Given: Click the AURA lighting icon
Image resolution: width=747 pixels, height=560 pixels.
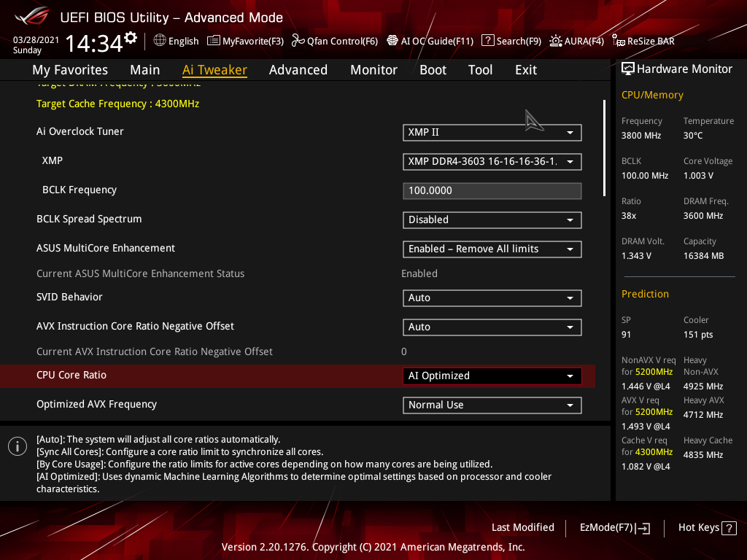Looking at the screenshot, I should pos(555,41).
